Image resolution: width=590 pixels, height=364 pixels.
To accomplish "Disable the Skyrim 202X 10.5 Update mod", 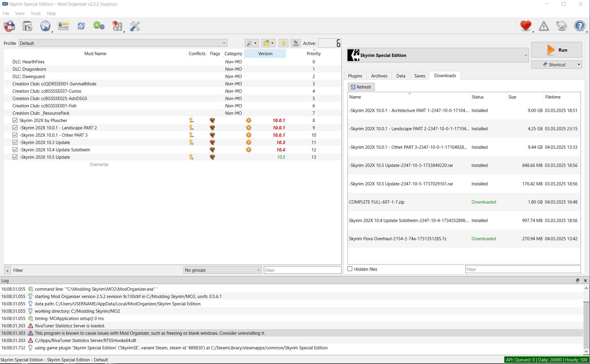I will (x=15, y=157).
